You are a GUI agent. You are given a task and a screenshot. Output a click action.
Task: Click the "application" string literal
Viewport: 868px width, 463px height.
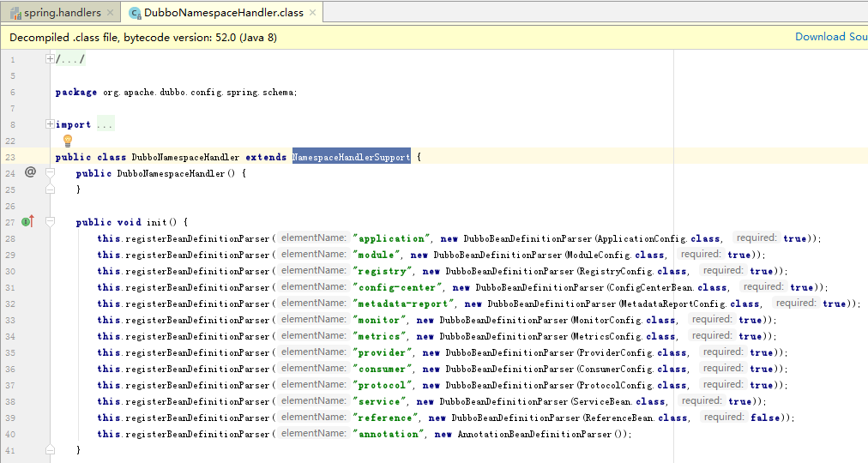click(391, 238)
